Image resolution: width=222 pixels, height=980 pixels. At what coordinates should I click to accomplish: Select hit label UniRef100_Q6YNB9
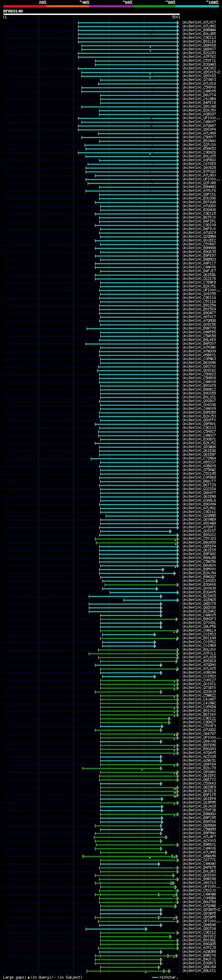point(199,520)
